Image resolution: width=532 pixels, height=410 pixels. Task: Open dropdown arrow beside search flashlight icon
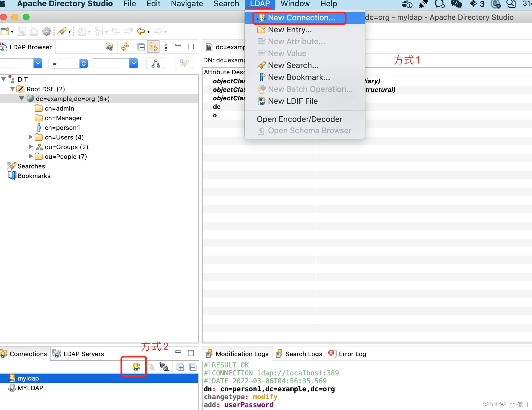[x=70, y=31]
